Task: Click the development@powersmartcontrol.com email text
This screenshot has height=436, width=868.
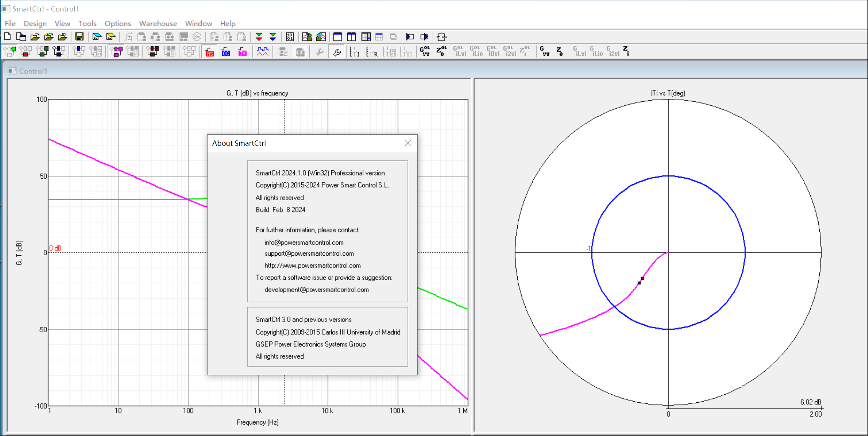Action: click(317, 290)
